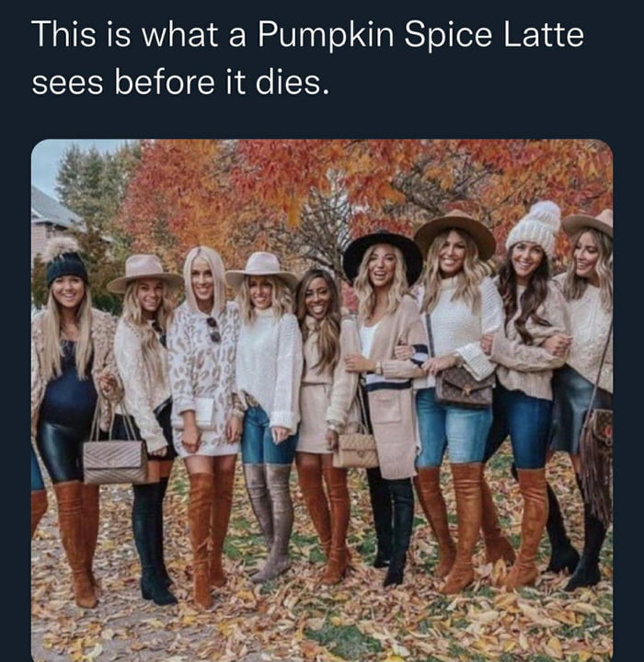Click the brown monogram crossbody bag
644x662 pixels.
click(464, 386)
